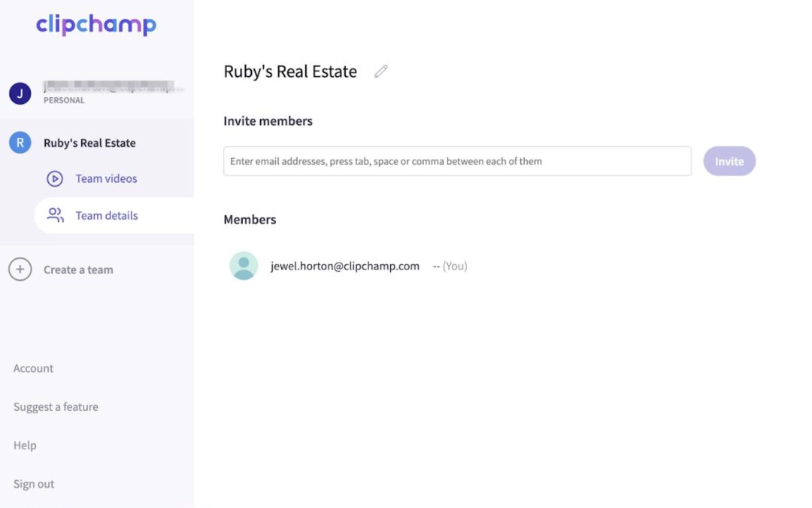Image resolution: width=812 pixels, height=508 pixels.
Task: Click the Team videos play icon
Action: click(55, 179)
